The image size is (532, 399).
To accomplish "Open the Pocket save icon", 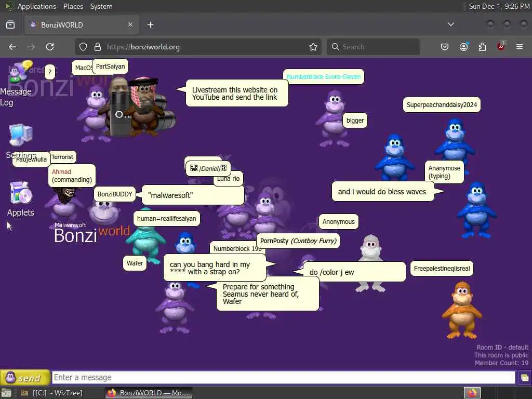I will tap(445, 47).
